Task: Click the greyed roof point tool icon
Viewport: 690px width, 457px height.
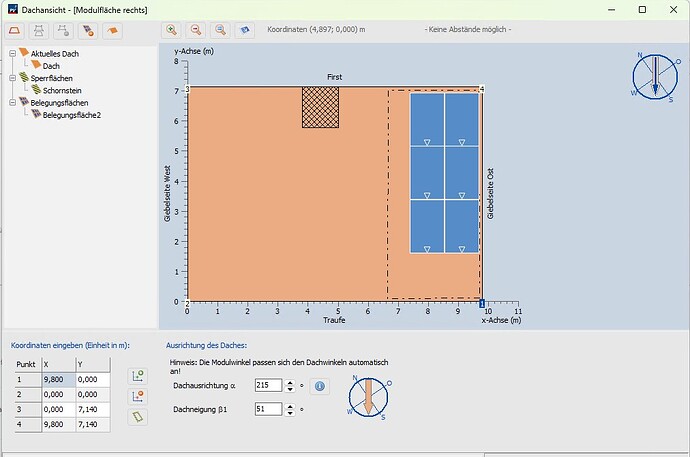Action: 64,31
